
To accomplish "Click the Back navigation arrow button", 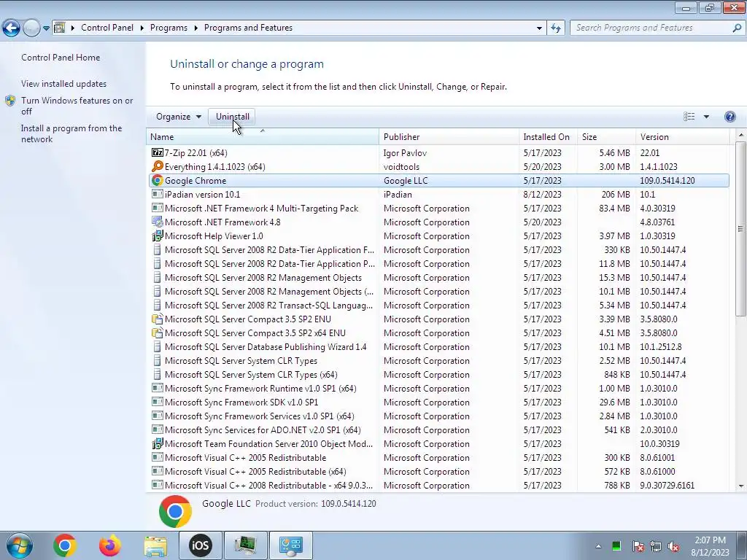I will point(12,28).
